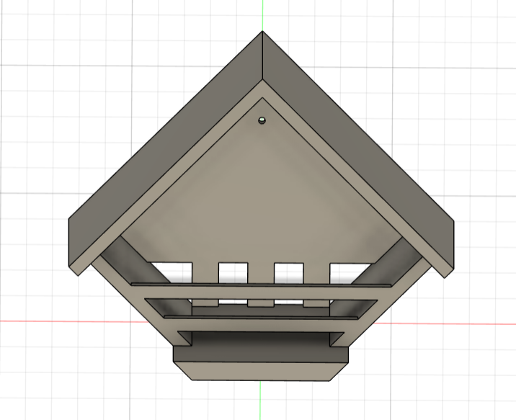Click the green vertical axis line above roof
Screen dimensions: 516x420
point(262,15)
